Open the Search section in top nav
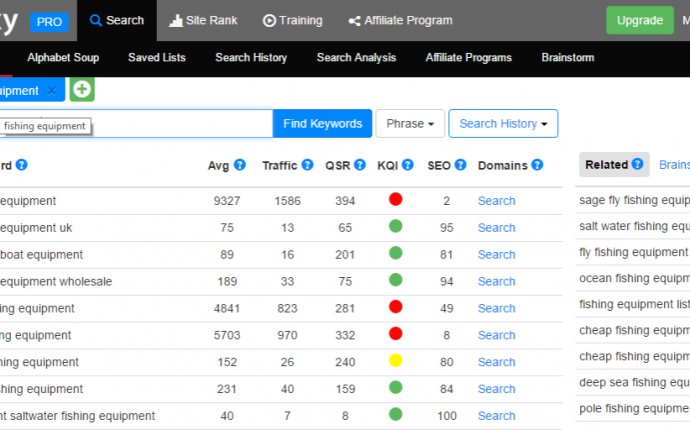690x430 pixels. (x=117, y=20)
